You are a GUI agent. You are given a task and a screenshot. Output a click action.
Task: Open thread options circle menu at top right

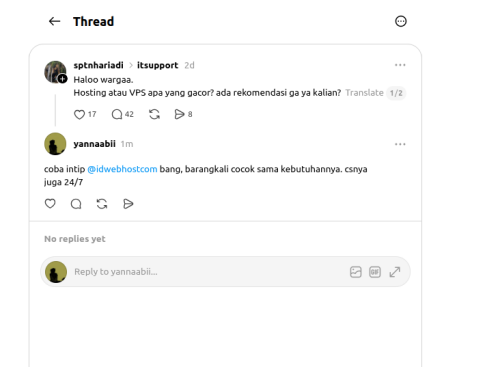[401, 21]
